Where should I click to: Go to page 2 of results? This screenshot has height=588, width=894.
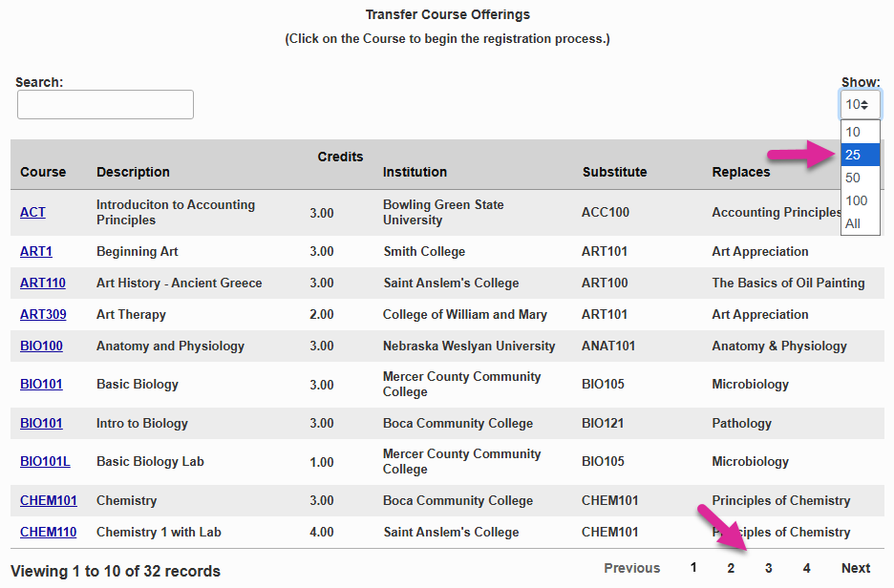731,568
